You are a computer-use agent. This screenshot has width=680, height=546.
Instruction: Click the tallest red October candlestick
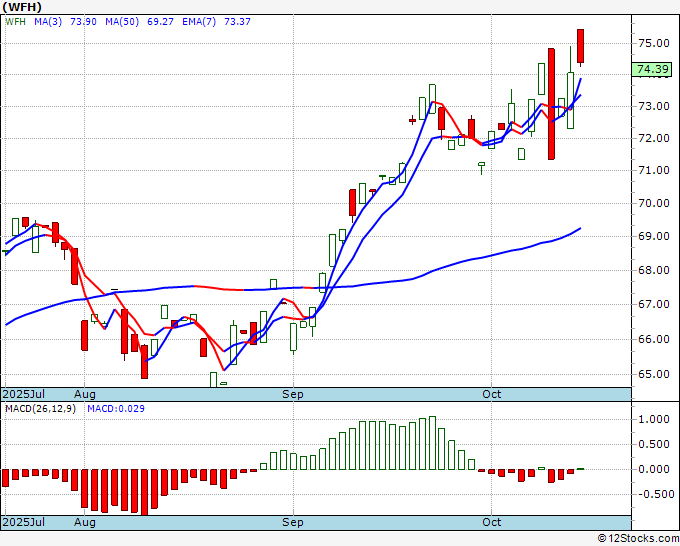click(x=551, y=104)
